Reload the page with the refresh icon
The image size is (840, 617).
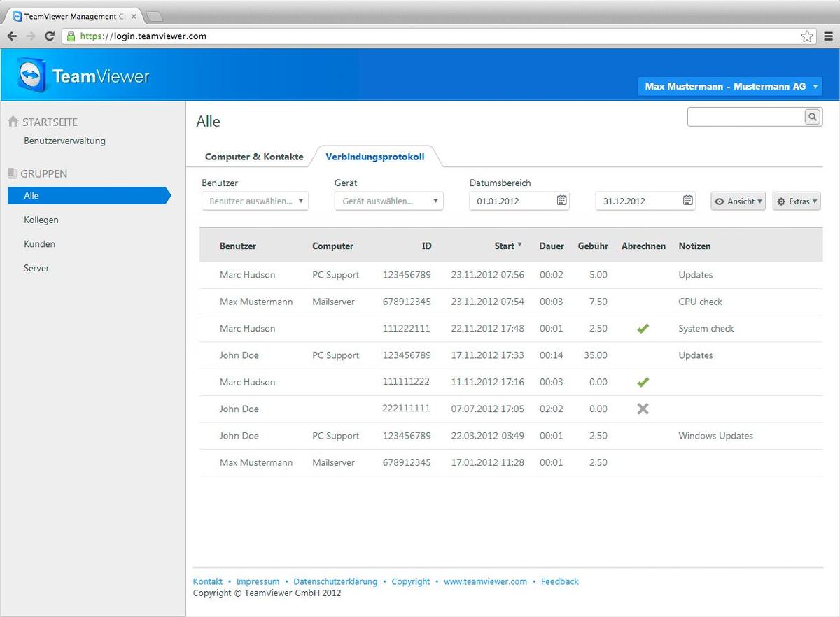pos(50,36)
